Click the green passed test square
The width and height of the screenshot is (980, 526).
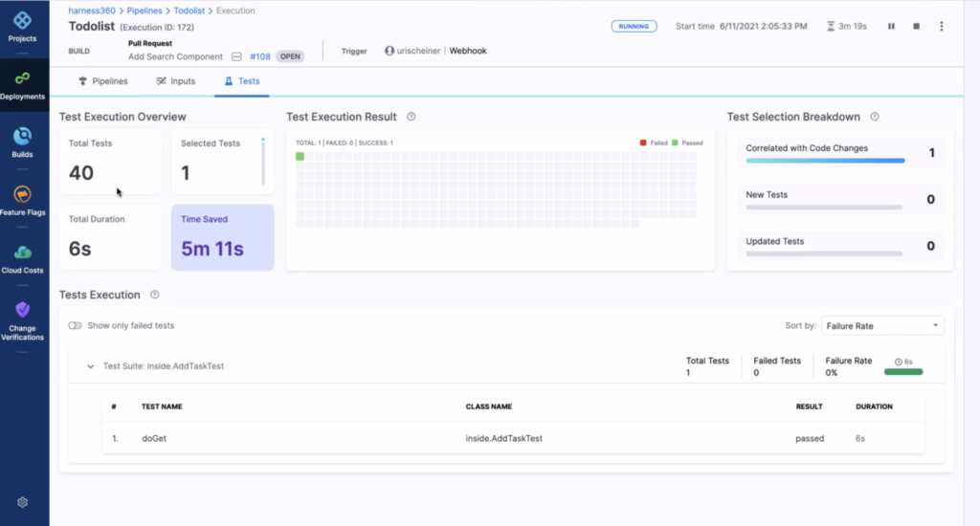click(x=300, y=157)
